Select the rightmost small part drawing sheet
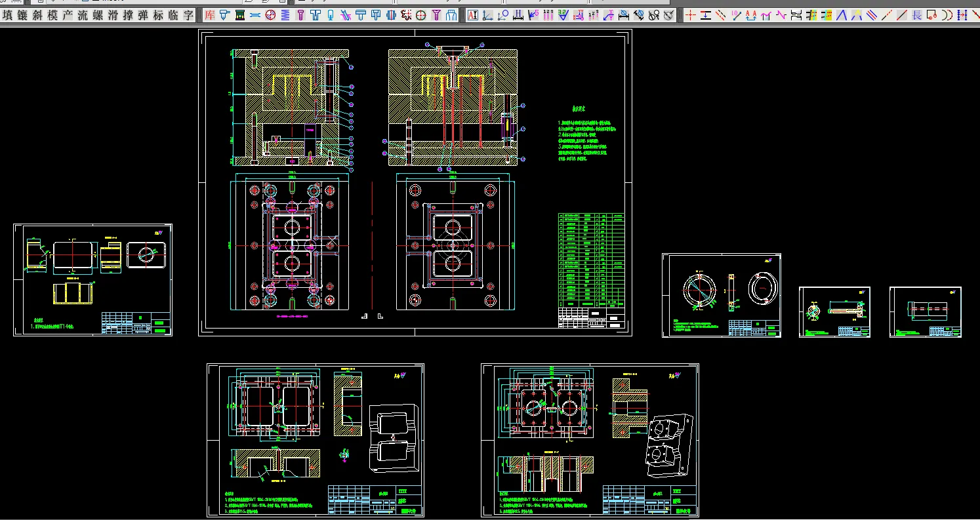This screenshot has width=980, height=520. point(926,312)
